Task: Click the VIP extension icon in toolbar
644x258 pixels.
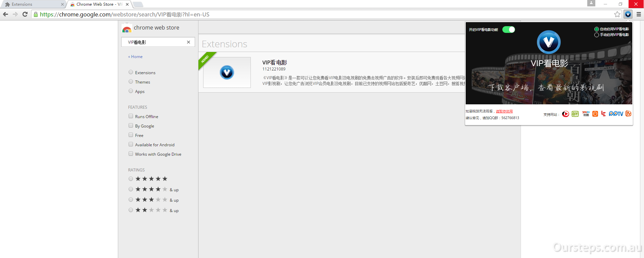Action: (628, 14)
